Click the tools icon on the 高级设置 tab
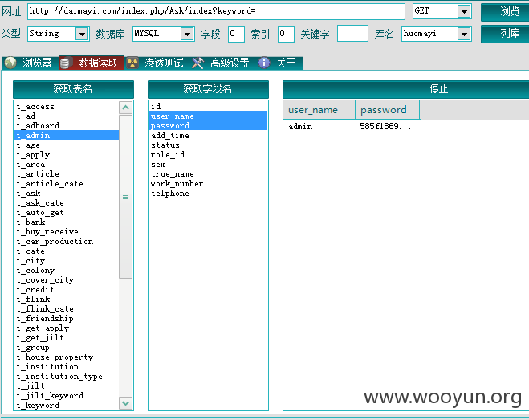Image resolution: width=529 pixels, height=420 pixels. (198, 63)
